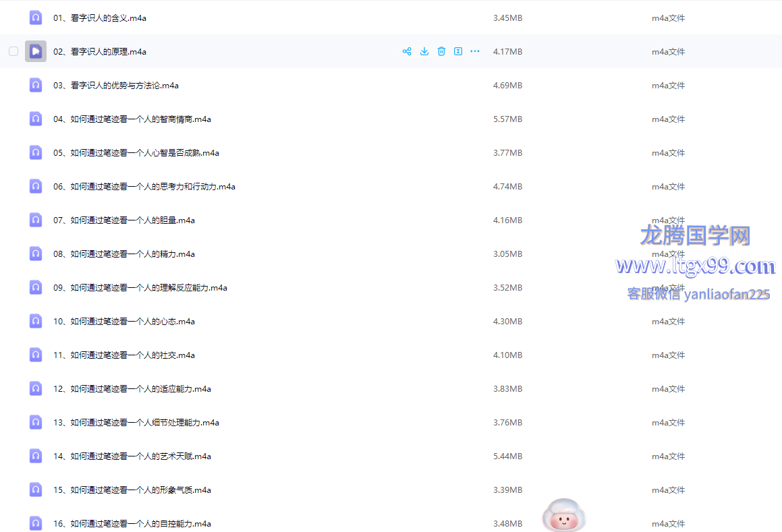Image resolution: width=782 pixels, height=532 pixels.
Task: Delete file 02 using trash icon
Action: point(441,51)
